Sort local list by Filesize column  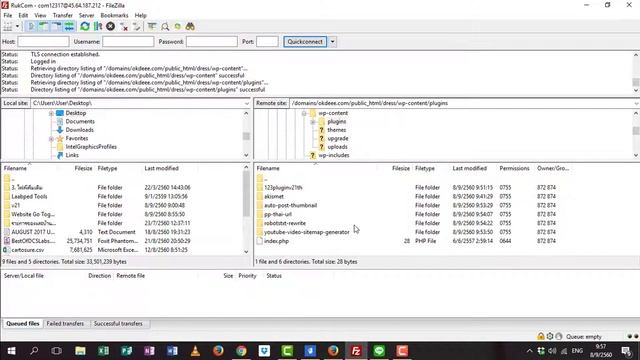[x=83, y=169]
